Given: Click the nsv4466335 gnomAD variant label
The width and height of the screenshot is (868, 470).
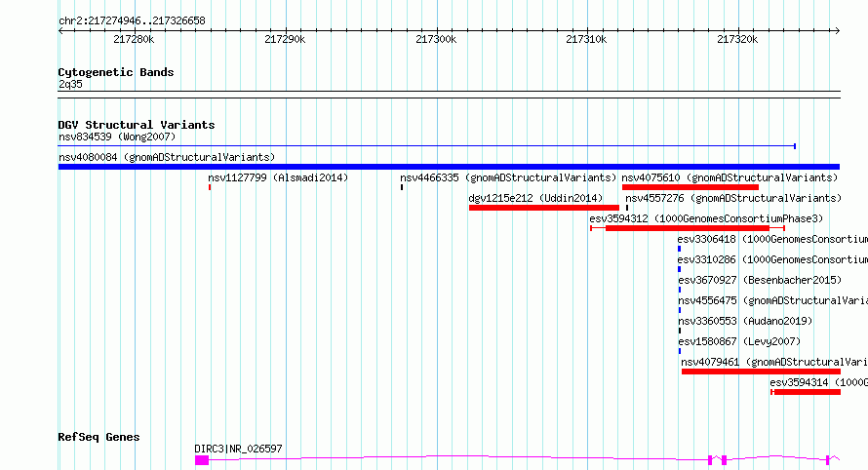Looking at the screenshot, I should tap(507, 177).
